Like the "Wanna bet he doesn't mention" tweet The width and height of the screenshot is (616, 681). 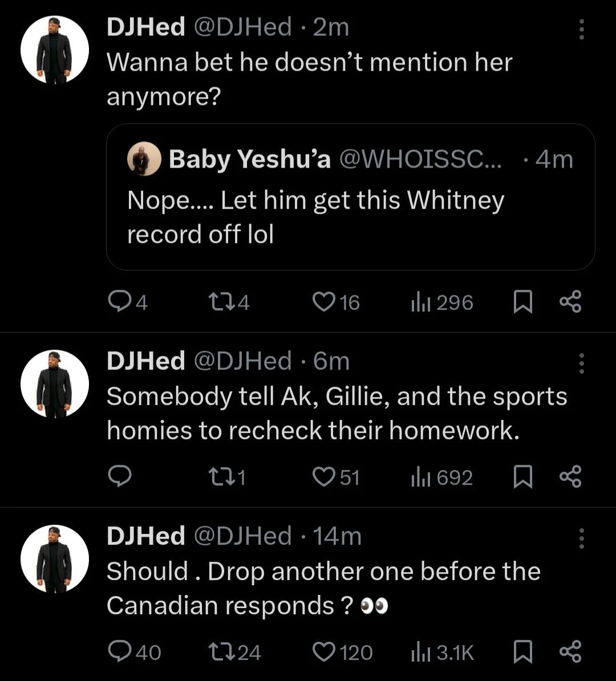click(x=324, y=302)
